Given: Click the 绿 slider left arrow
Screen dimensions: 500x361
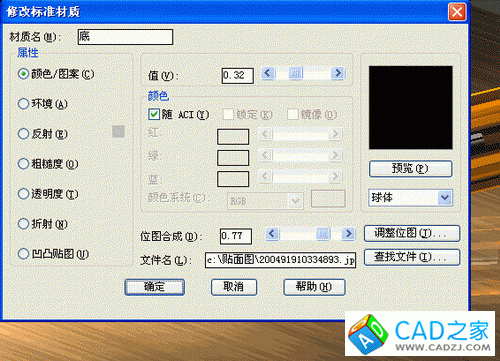Looking at the screenshot, I should click(266, 155).
